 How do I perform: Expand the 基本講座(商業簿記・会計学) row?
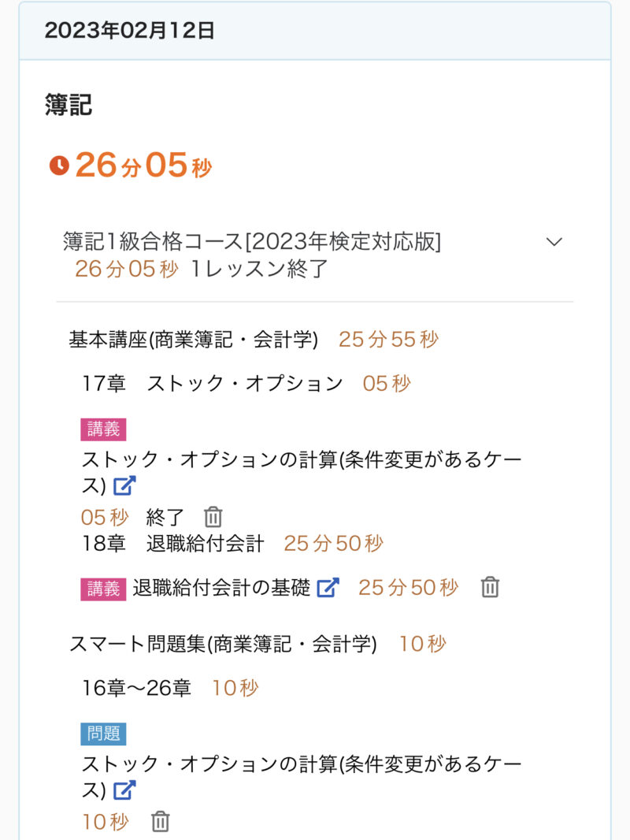pyautogui.click(x=193, y=340)
